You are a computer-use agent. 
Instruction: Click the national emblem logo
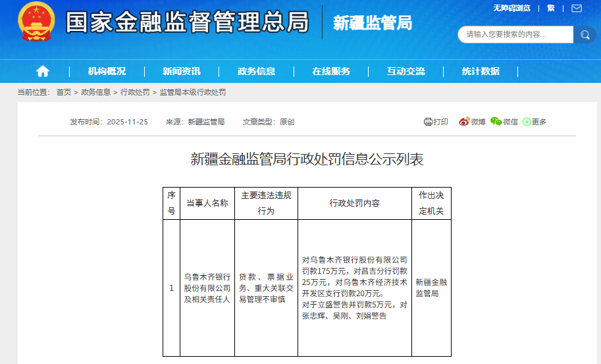[36, 22]
